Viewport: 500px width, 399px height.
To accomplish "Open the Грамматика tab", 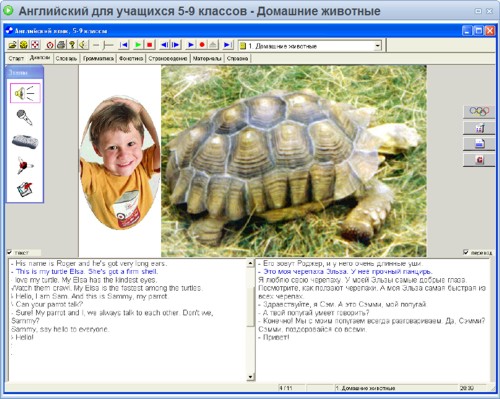I will click(x=98, y=58).
